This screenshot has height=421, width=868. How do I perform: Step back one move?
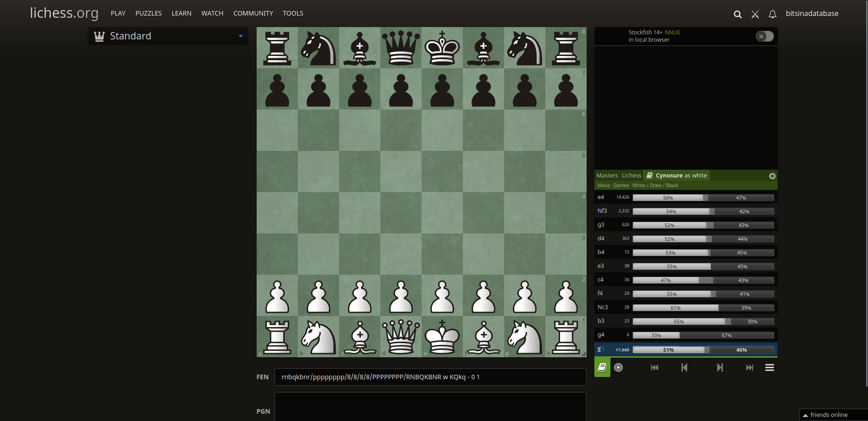pyautogui.click(x=684, y=367)
